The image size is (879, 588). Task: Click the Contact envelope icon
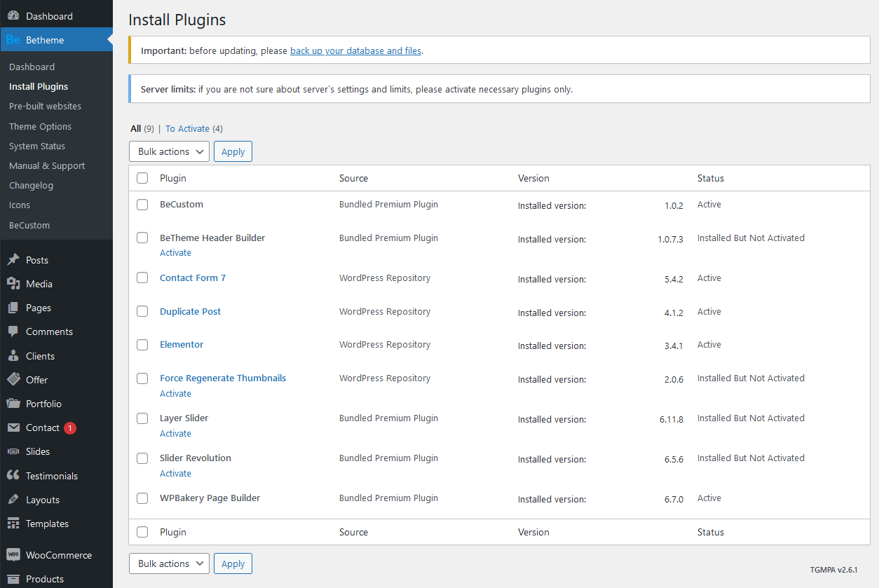[x=13, y=428]
